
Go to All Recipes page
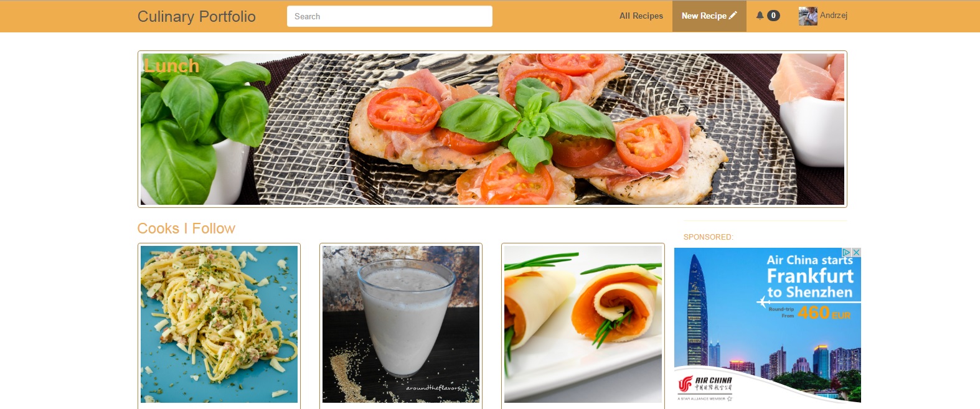click(641, 16)
